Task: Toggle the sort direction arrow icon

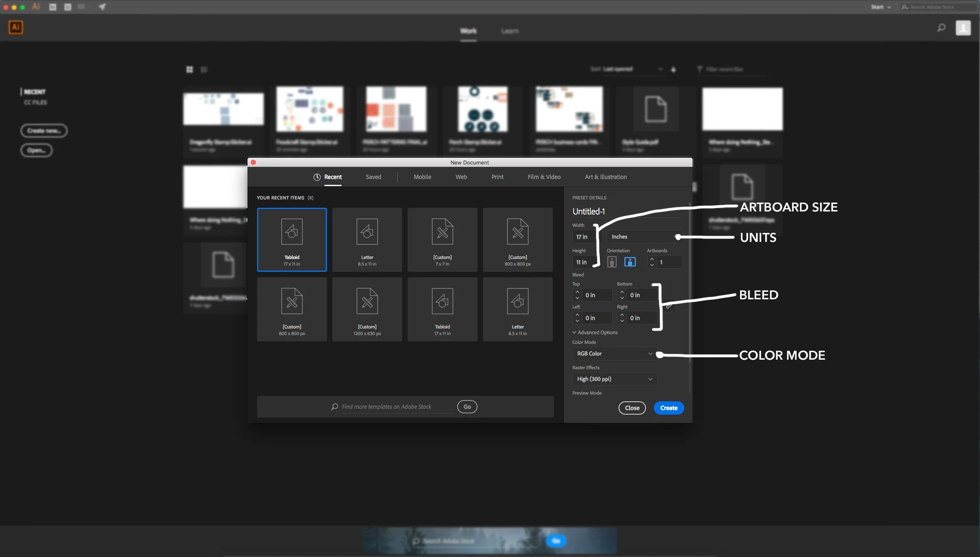Action: (x=673, y=70)
